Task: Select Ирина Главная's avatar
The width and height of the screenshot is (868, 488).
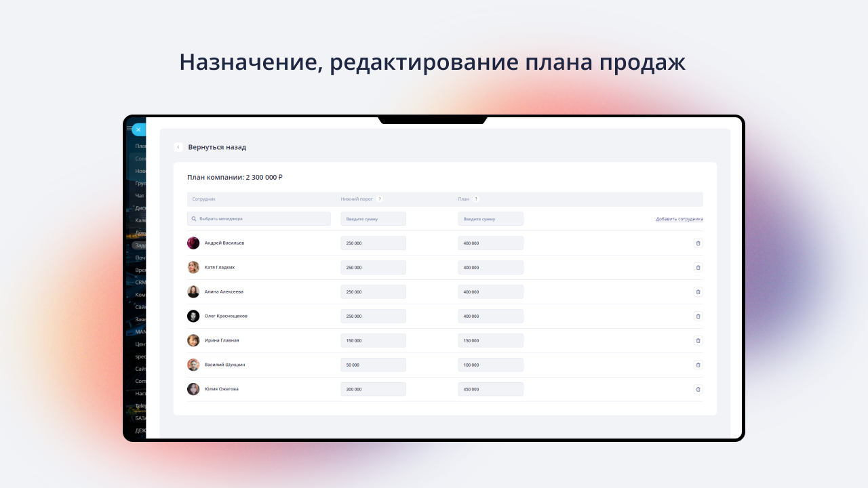Action: coord(193,340)
